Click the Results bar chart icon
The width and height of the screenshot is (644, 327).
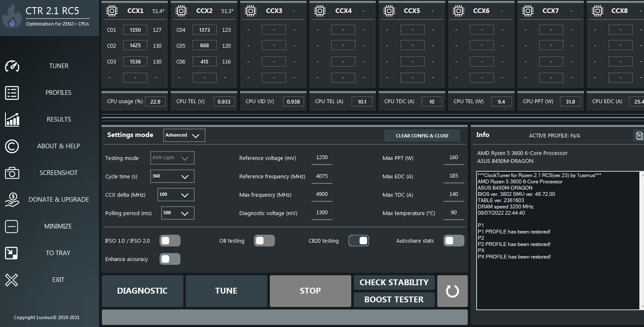coord(12,119)
